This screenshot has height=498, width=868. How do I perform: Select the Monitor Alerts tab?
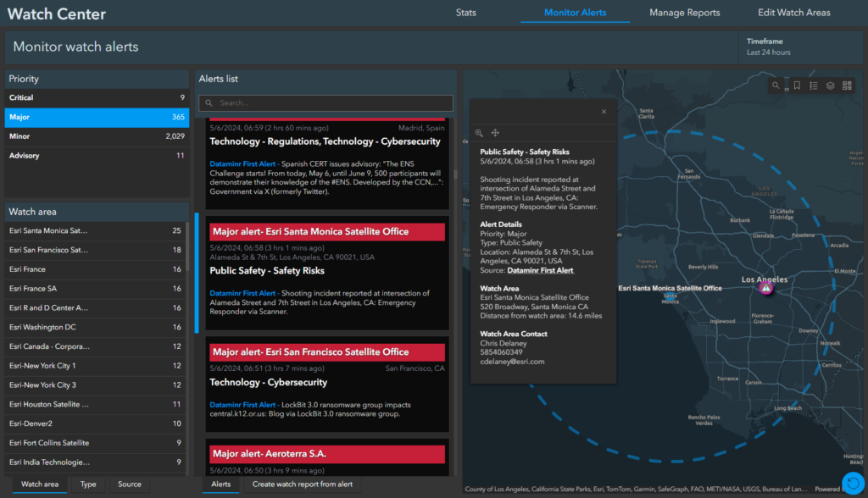576,13
